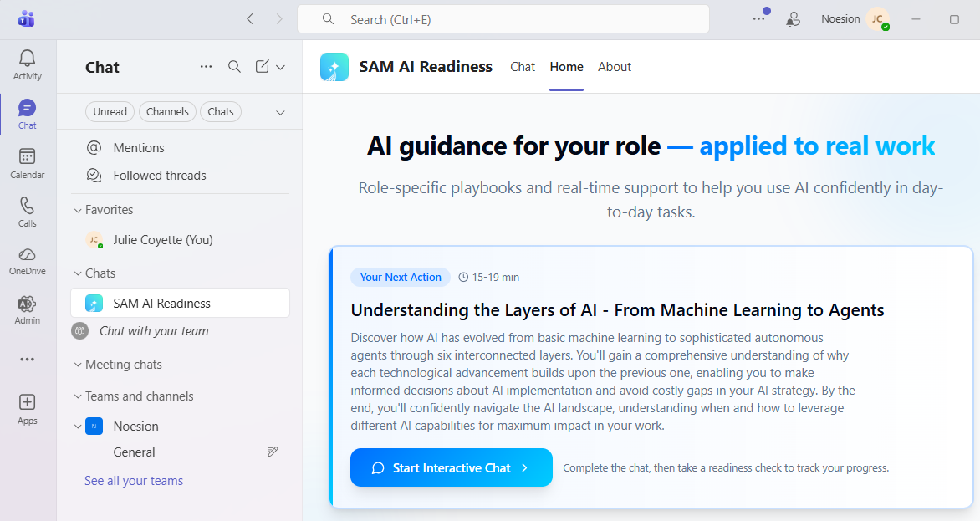Click inside the Search box
The height and width of the screenshot is (521, 980).
pos(502,19)
